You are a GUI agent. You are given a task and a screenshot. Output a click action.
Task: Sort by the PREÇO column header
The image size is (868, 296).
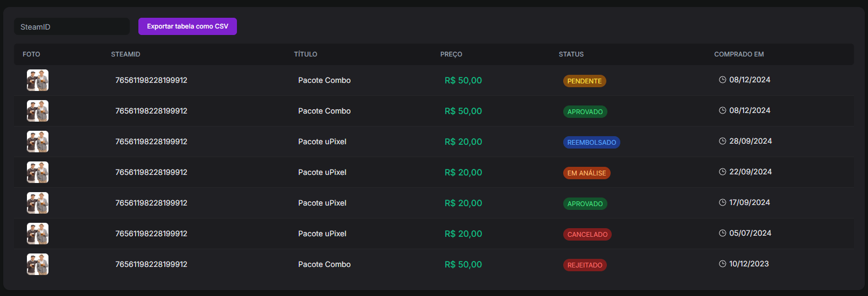(451, 54)
